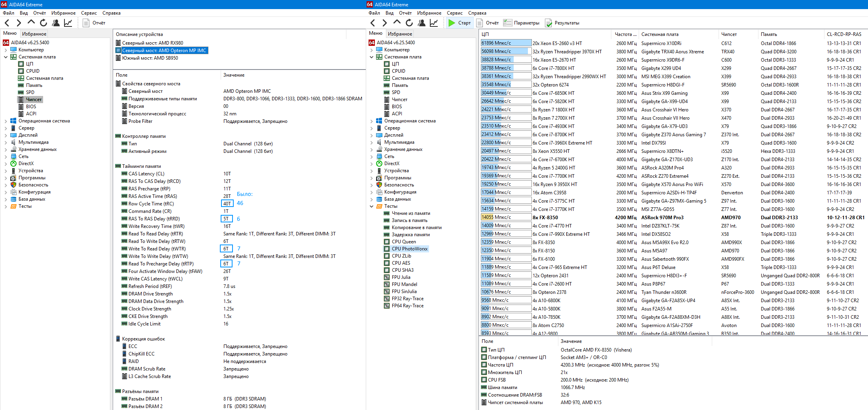Select the AIDA64 v6.25.5400 root icon in right window
Viewport: 868px width, 410px height.
pyautogui.click(x=372, y=43)
